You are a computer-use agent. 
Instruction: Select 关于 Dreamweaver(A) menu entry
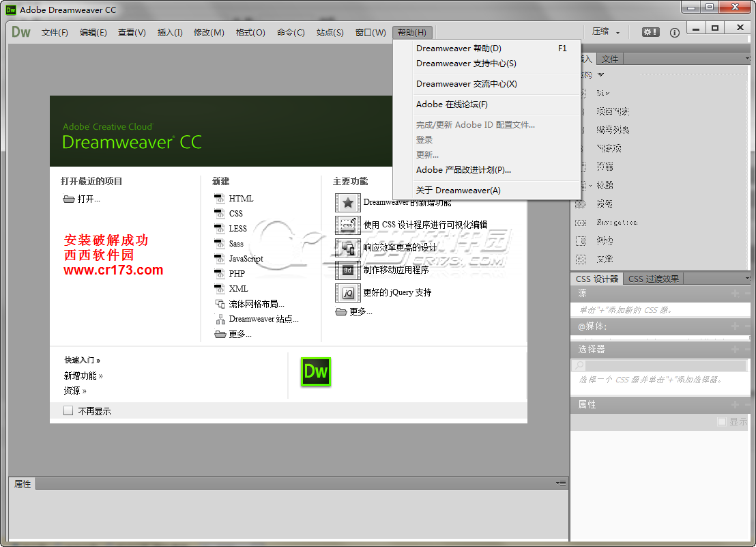coord(487,190)
